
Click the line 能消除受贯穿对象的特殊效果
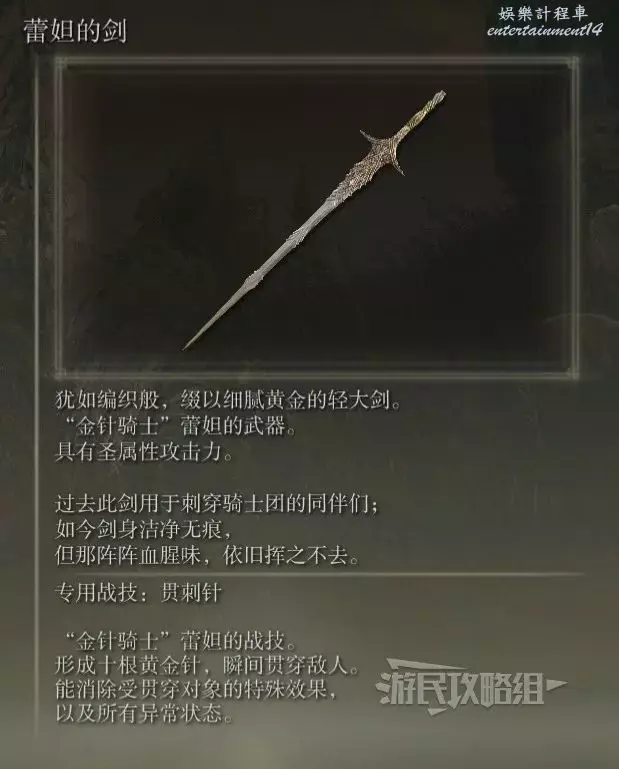coord(196,690)
